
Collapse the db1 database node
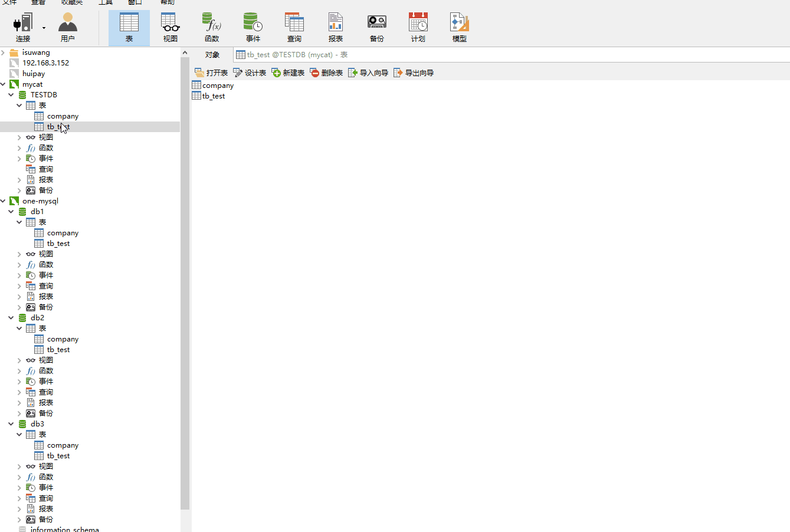pos(11,212)
